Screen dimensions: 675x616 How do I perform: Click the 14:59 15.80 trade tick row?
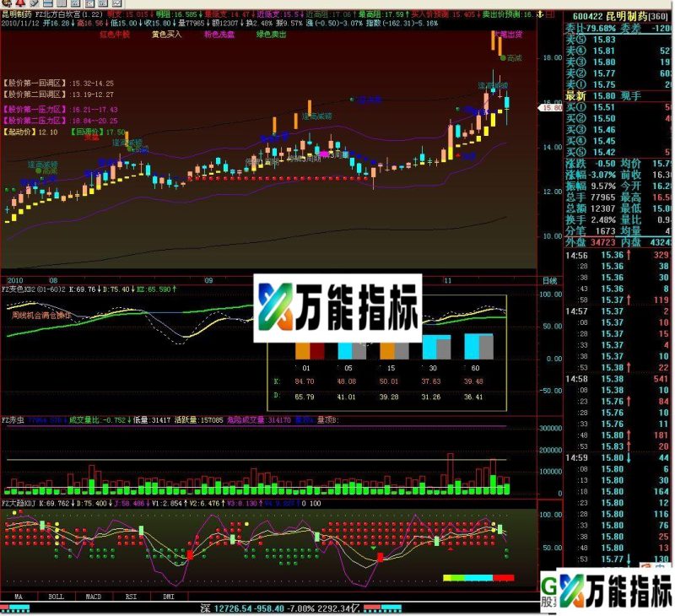tap(619, 457)
